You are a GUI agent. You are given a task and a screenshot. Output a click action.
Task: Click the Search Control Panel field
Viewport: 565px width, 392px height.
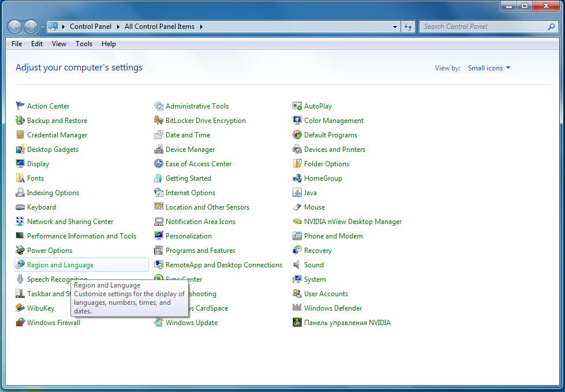pyautogui.click(x=482, y=27)
